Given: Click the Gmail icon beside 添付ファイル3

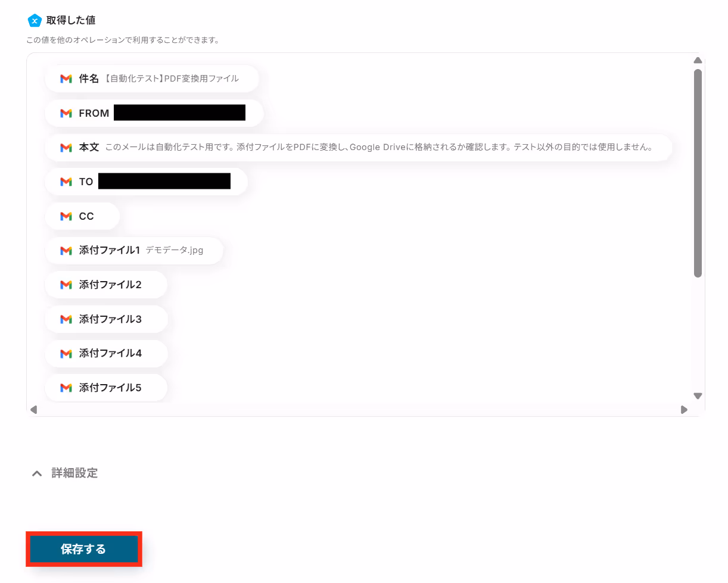Looking at the screenshot, I should pos(66,319).
